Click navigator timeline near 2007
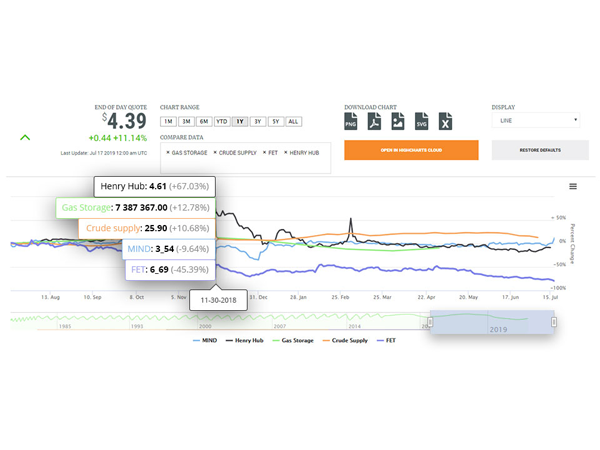Viewport: 600px width, 450px height. tap(280, 326)
